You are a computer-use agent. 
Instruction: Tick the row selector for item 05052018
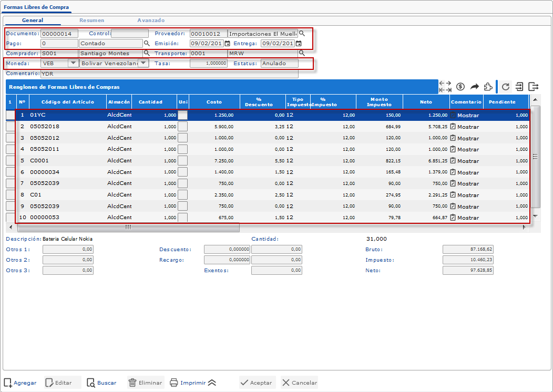(11, 126)
